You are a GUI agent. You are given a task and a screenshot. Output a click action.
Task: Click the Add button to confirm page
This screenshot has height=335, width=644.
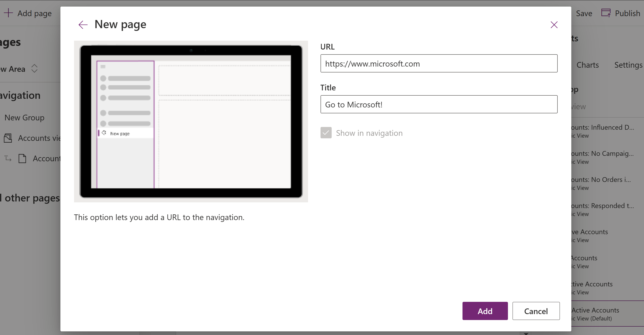(x=485, y=311)
